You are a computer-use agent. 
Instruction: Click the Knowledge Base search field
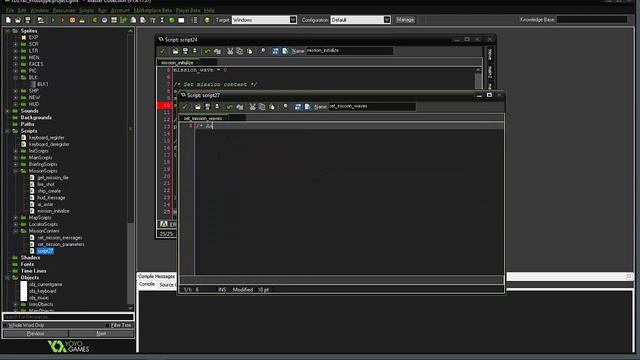point(592,20)
